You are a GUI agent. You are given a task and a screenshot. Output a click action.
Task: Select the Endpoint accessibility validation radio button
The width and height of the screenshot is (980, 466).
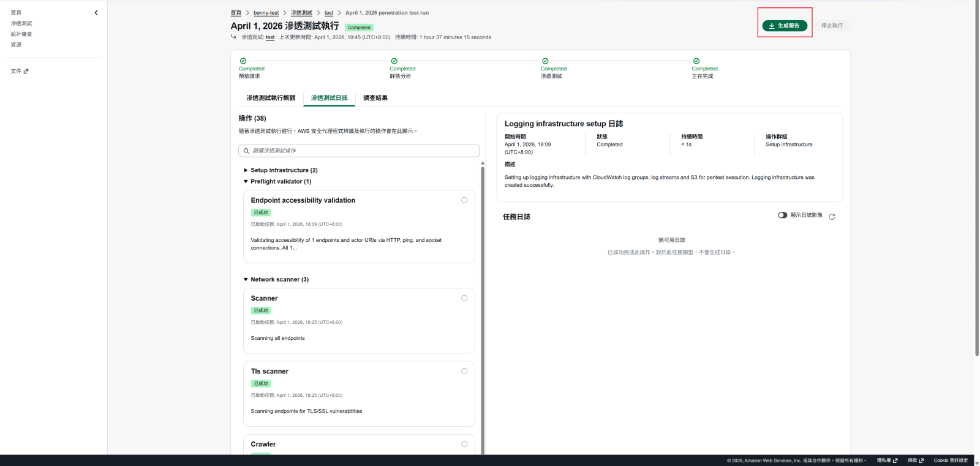[464, 200]
